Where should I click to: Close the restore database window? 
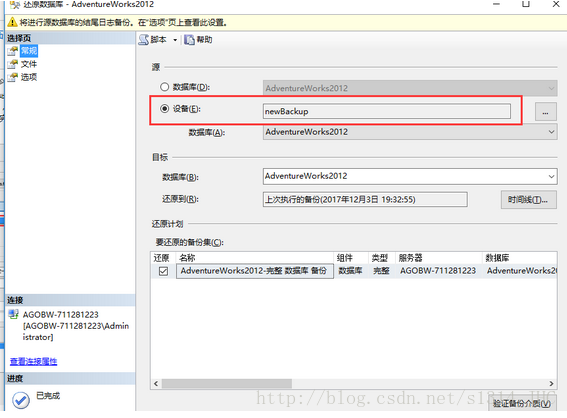click(x=556, y=4)
